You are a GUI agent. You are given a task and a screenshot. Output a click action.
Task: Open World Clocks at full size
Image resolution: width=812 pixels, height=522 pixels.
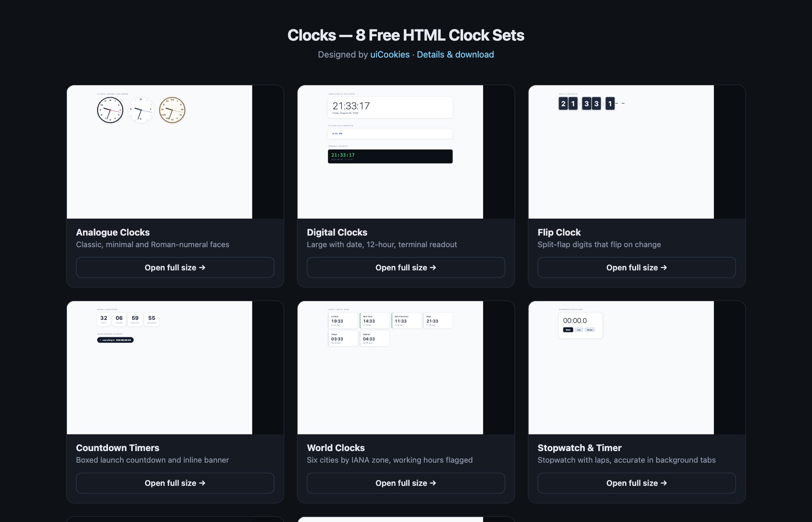click(406, 483)
